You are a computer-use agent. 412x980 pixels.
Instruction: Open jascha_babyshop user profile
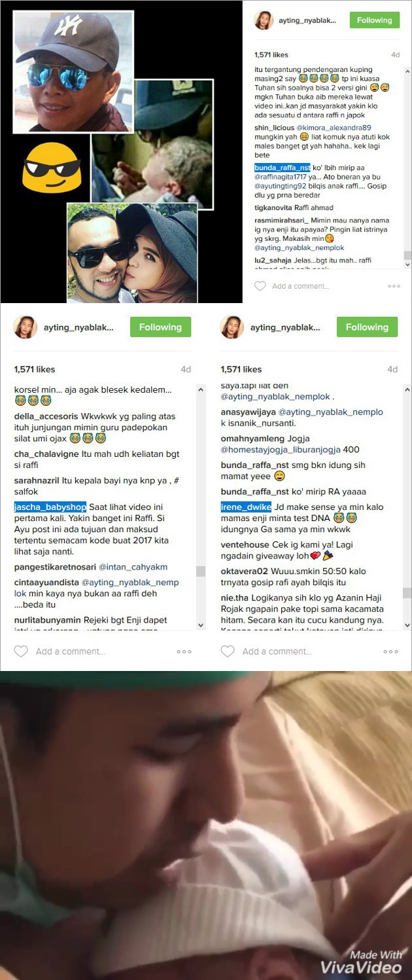pyautogui.click(x=50, y=507)
